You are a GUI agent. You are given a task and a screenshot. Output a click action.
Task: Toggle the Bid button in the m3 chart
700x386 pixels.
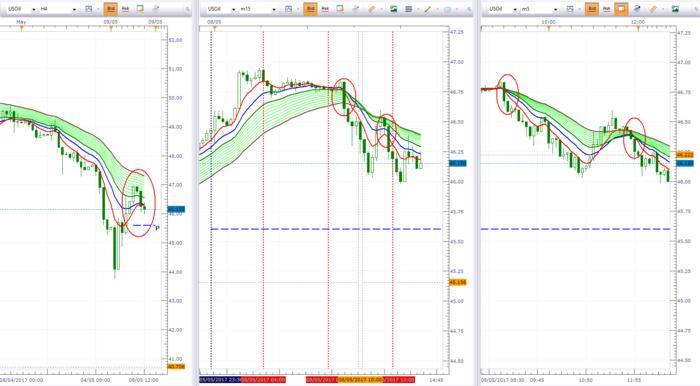pyautogui.click(x=592, y=9)
